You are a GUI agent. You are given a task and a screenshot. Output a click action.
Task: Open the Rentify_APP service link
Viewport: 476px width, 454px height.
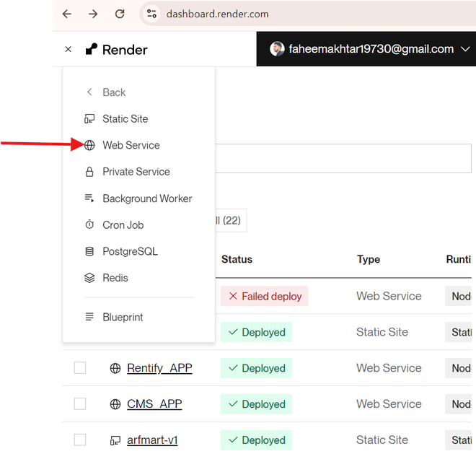[x=159, y=368]
